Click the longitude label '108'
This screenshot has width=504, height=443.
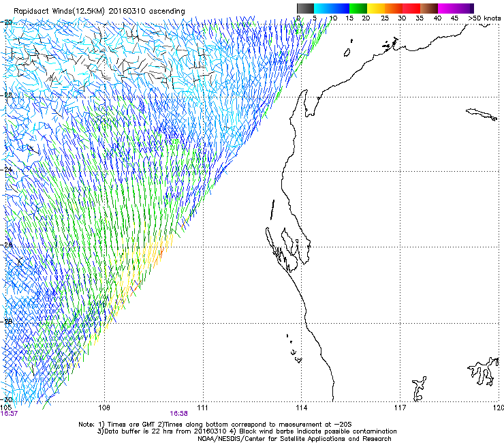click(x=104, y=408)
